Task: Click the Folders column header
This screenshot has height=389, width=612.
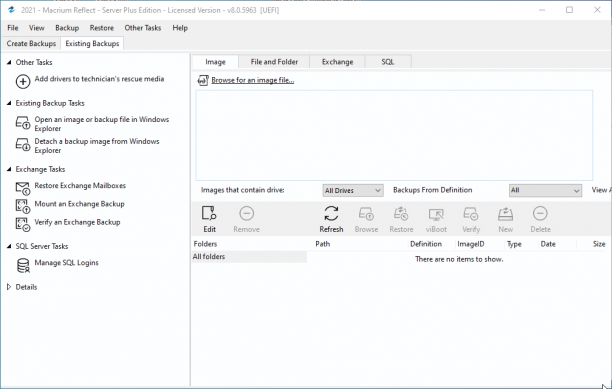Action: [205, 244]
